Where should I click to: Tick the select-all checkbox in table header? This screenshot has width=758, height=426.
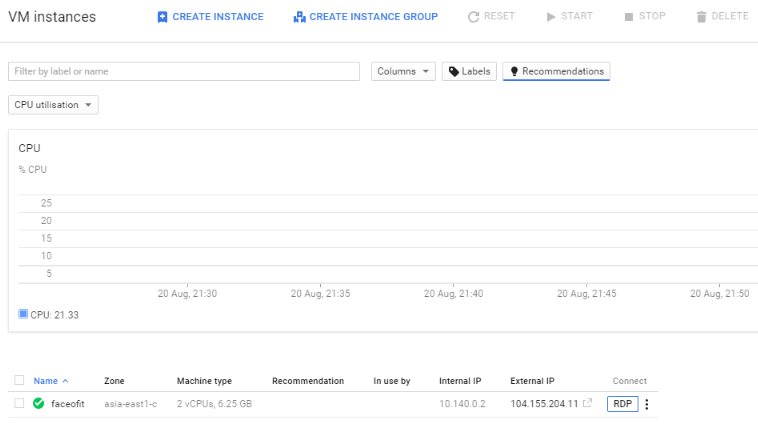click(x=19, y=381)
